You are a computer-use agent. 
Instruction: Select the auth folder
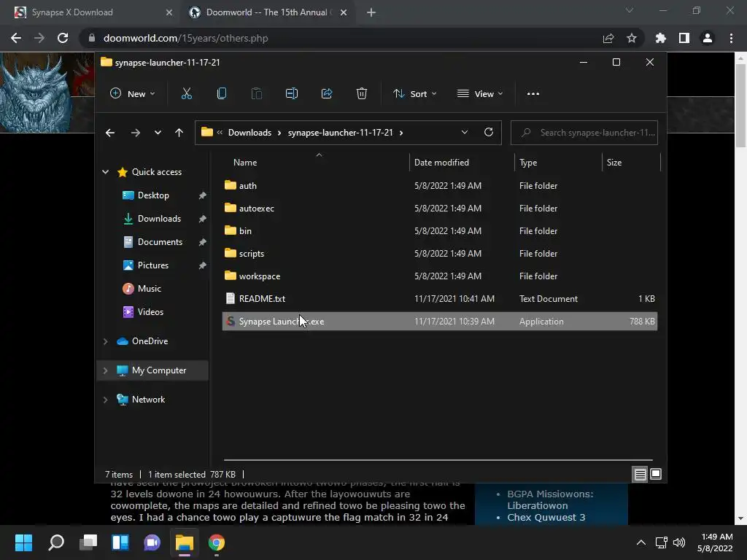click(439, 186)
